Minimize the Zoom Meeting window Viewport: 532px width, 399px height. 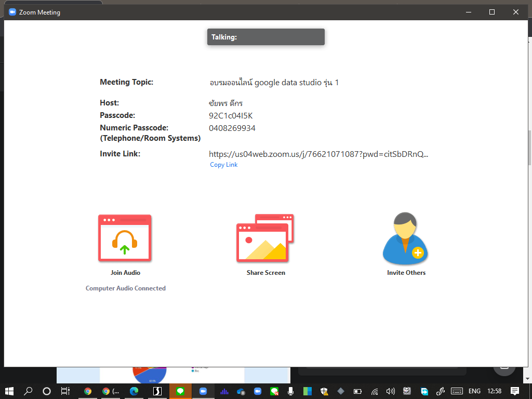pyautogui.click(x=469, y=12)
